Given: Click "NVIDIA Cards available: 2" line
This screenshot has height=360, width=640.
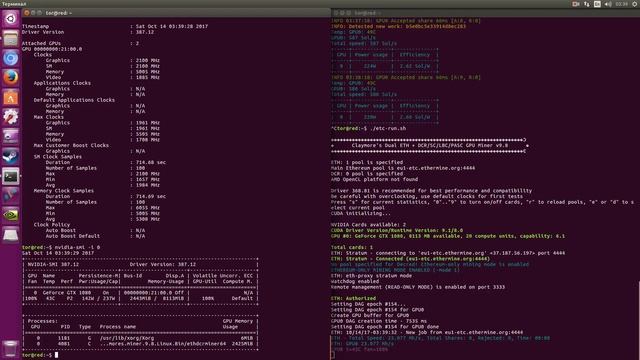Looking at the screenshot, I should (368, 224).
